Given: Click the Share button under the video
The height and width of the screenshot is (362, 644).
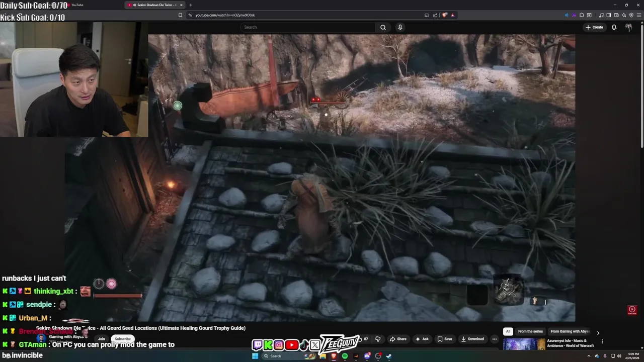Looking at the screenshot, I should (398, 339).
